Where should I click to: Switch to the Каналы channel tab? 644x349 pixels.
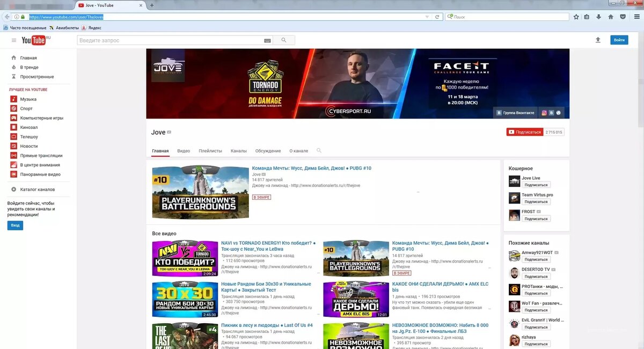pyautogui.click(x=239, y=151)
